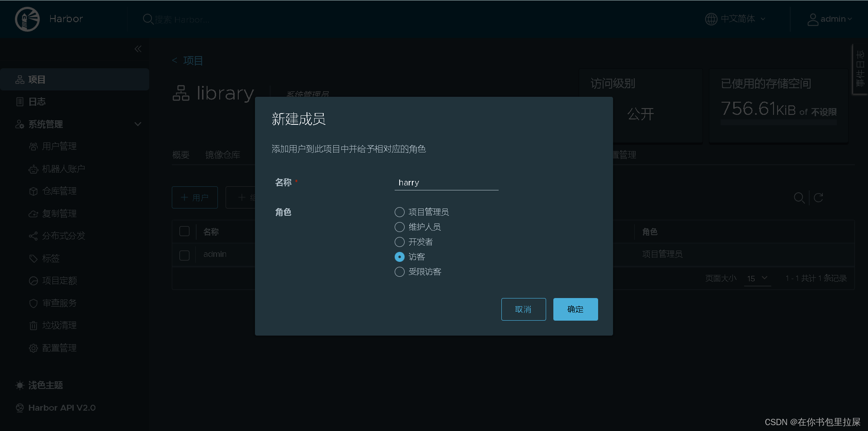Image resolution: width=868 pixels, height=431 pixels.
Task: Select the 受限访客 role
Action: 399,271
